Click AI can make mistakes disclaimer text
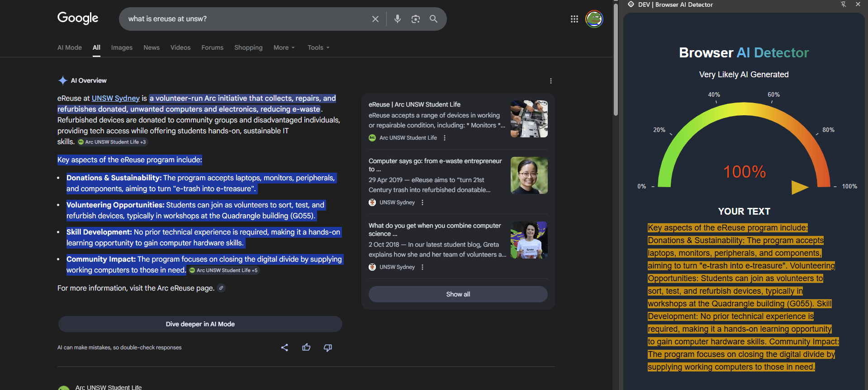 pos(119,348)
